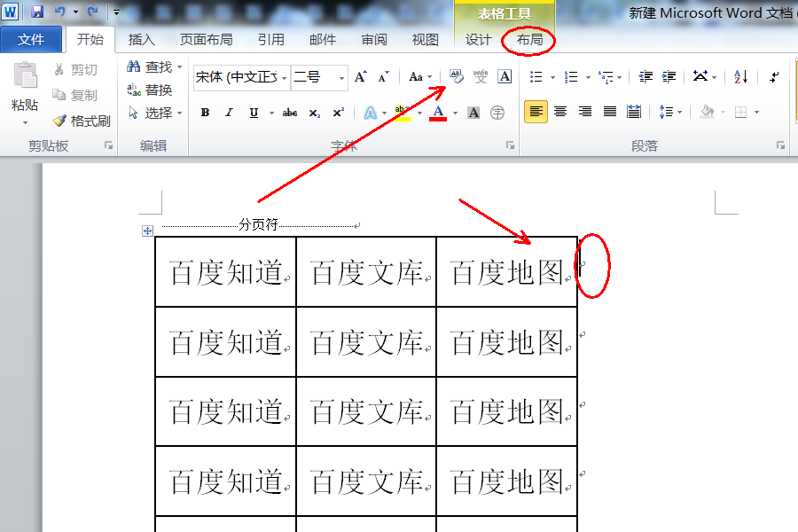Open underline style dropdown arrow
This screenshot has width=798, height=532.
(271, 113)
